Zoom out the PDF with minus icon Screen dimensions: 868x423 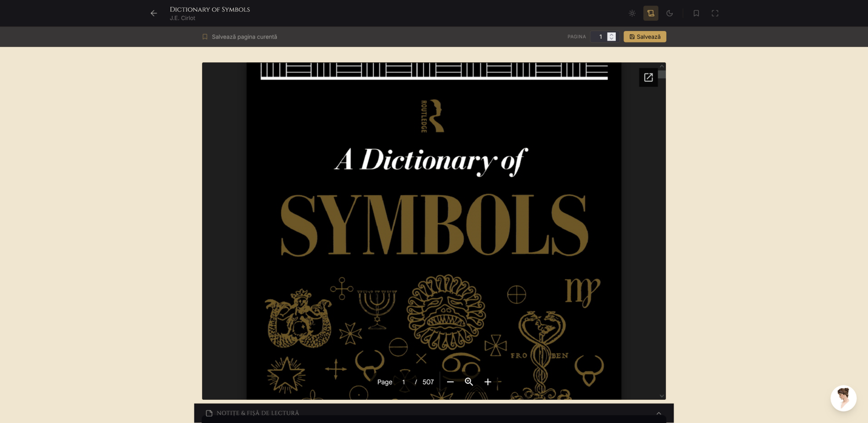click(x=450, y=382)
